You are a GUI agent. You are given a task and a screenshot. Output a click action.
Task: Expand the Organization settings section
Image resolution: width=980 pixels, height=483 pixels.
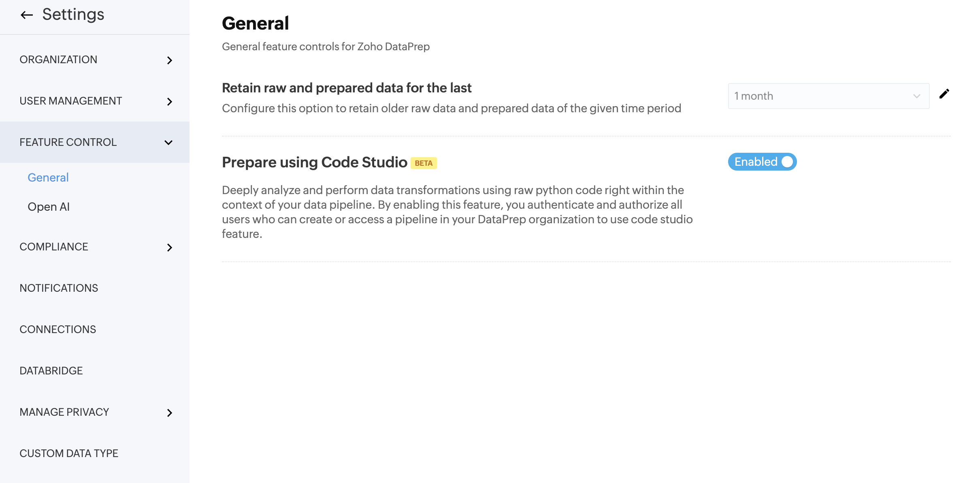(58, 60)
